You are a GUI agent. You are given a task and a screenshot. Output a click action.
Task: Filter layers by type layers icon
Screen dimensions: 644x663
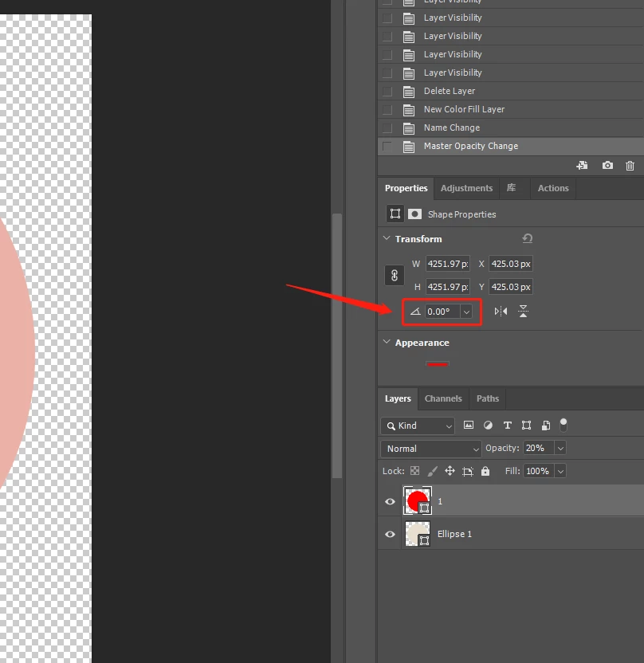click(508, 426)
